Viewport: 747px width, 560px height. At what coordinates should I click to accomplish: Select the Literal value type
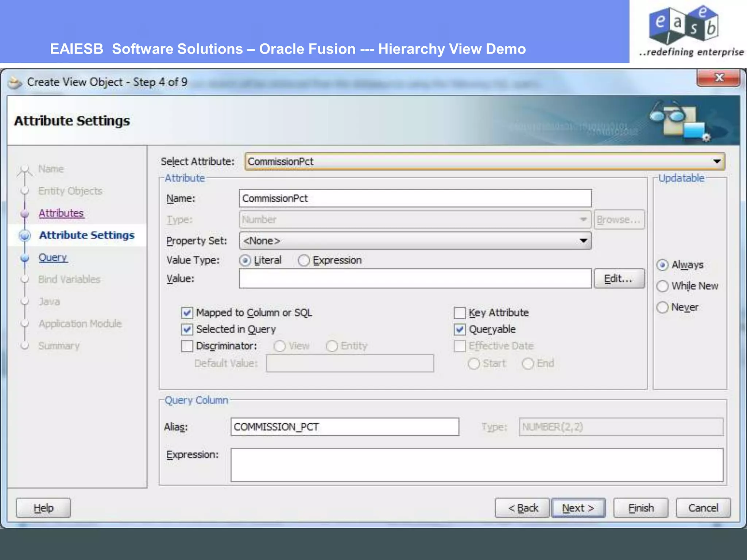pyautogui.click(x=245, y=260)
